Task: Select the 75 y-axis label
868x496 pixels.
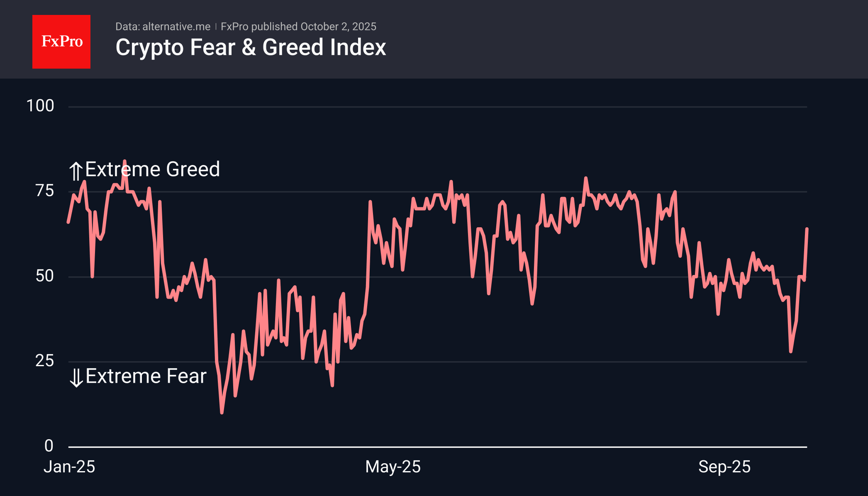Action: coord(45,191)
